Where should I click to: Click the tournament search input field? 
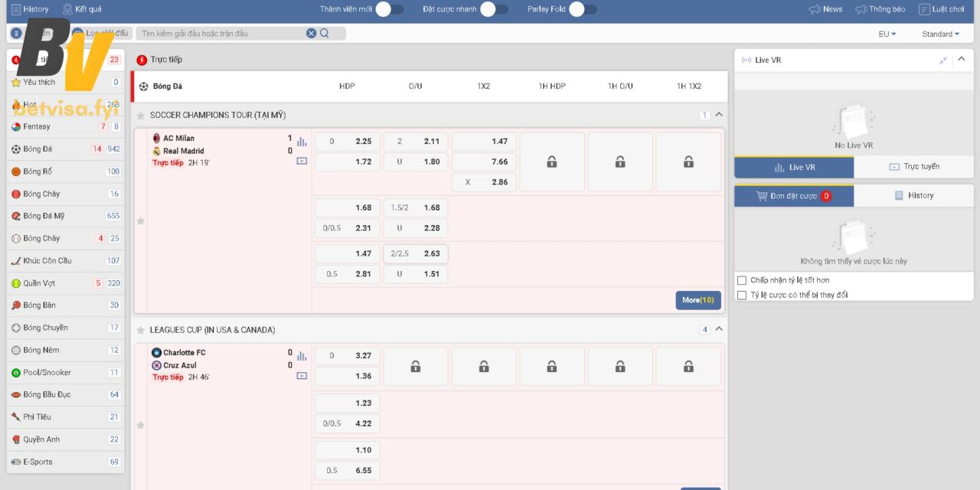(222, 33)
